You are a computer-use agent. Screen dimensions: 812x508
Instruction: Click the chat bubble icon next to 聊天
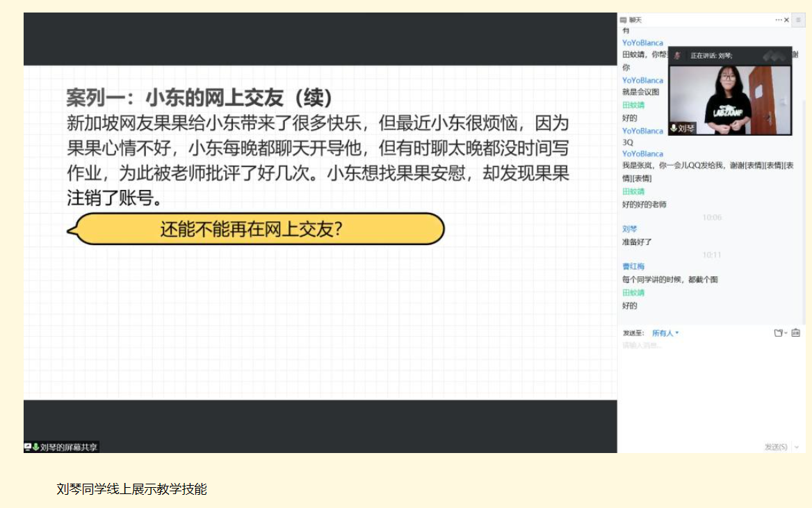point(624,20)
